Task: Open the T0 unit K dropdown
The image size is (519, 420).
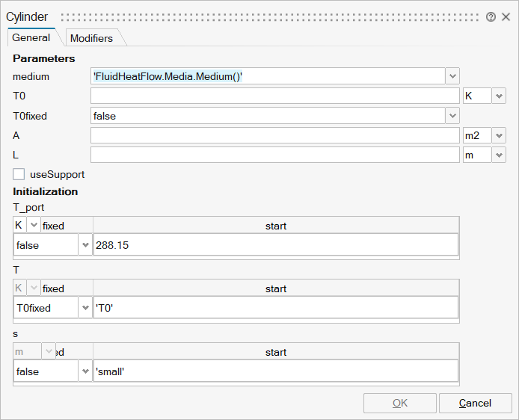Action: 499,96
